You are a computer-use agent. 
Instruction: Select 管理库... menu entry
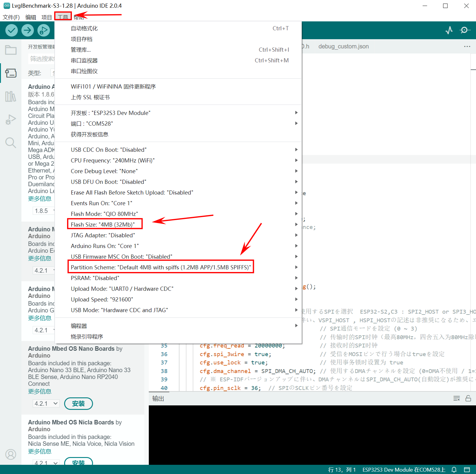point(178,50)
